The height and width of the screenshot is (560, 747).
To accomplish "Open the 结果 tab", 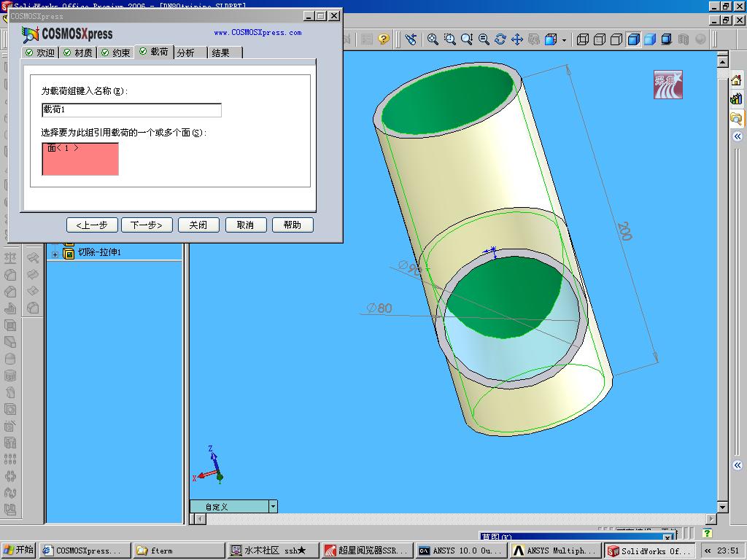I will 225,52.
